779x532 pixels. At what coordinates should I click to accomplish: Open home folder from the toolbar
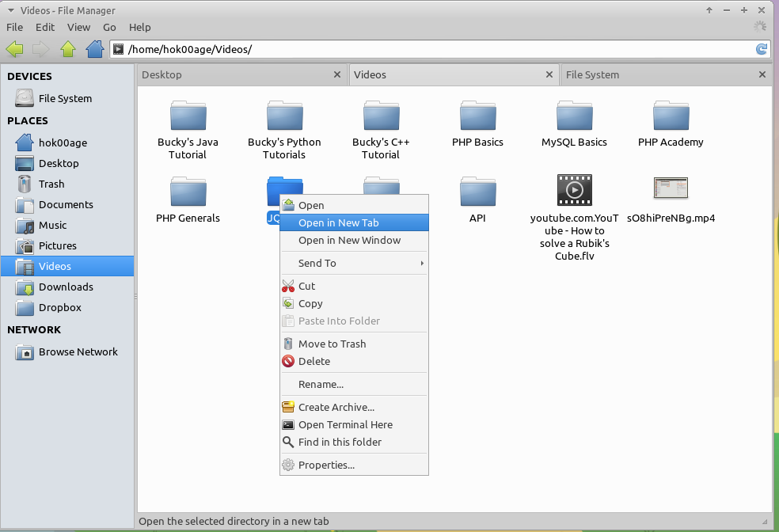[95, 48]
